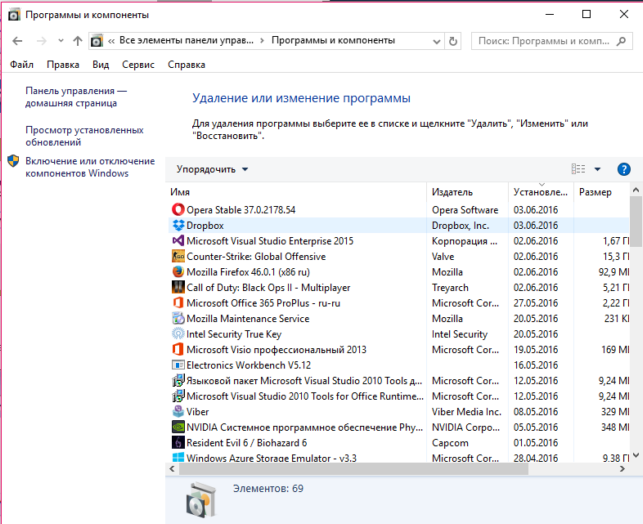Viewport: 643px width, 524px height.
Task: Click the Mozilla Firefox 46.0.1 icon
Action: click(x=178, y=272)
